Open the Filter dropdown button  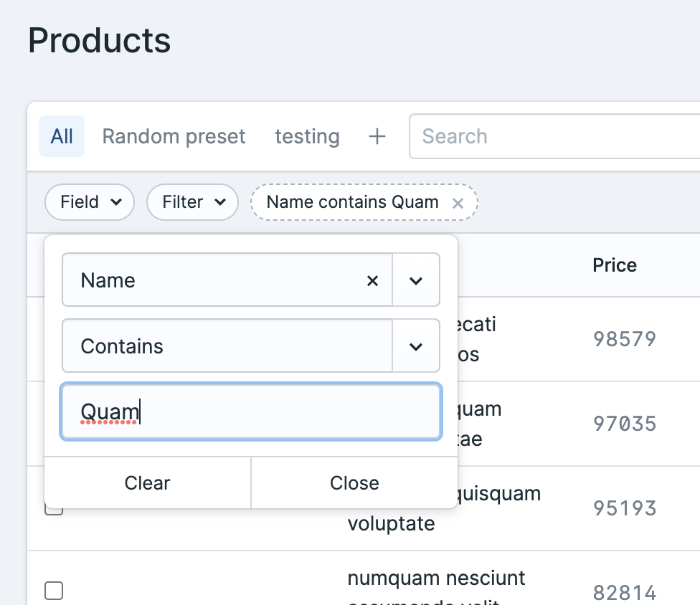(x=192, y=202)
